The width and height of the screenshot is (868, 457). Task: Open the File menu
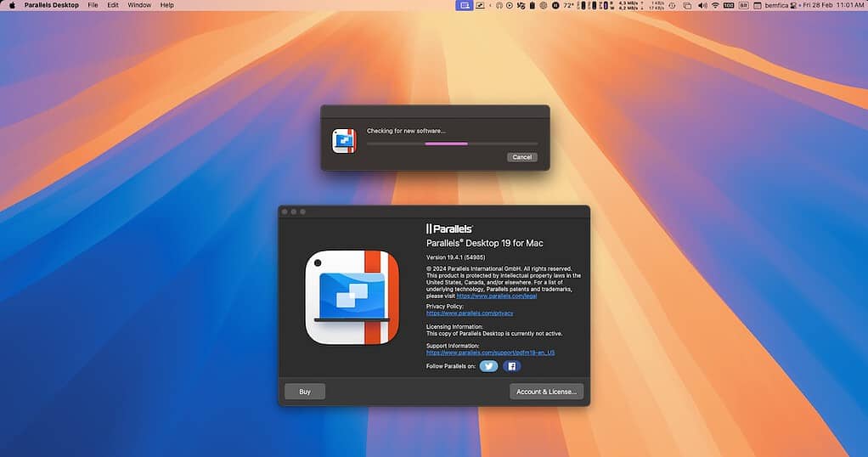pos(93,5)
